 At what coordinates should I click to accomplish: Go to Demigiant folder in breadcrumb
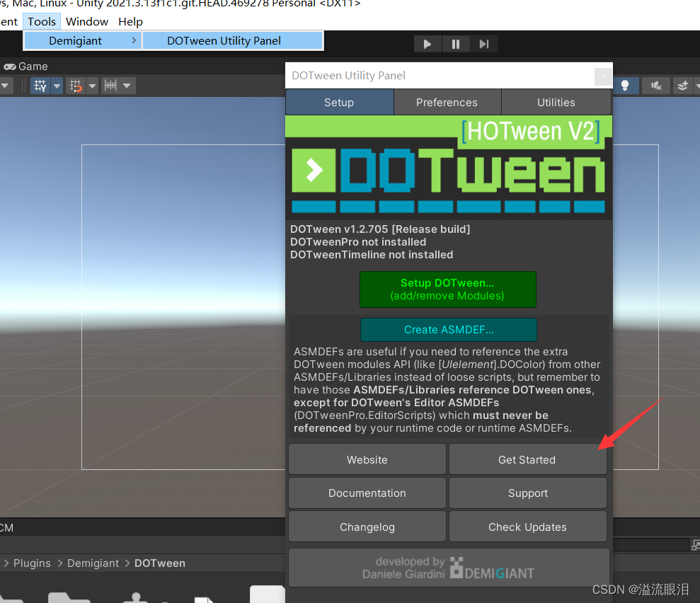[93, 563]
